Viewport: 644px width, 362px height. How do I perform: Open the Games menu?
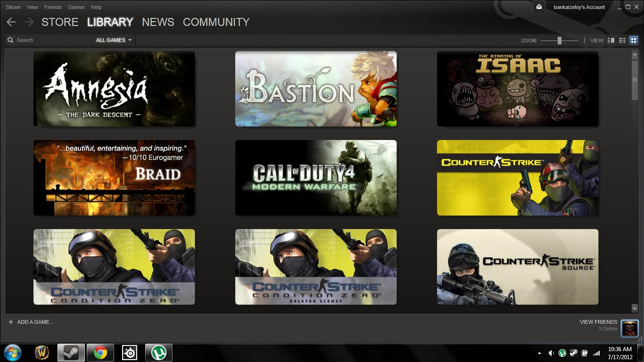tap(76, 7)
